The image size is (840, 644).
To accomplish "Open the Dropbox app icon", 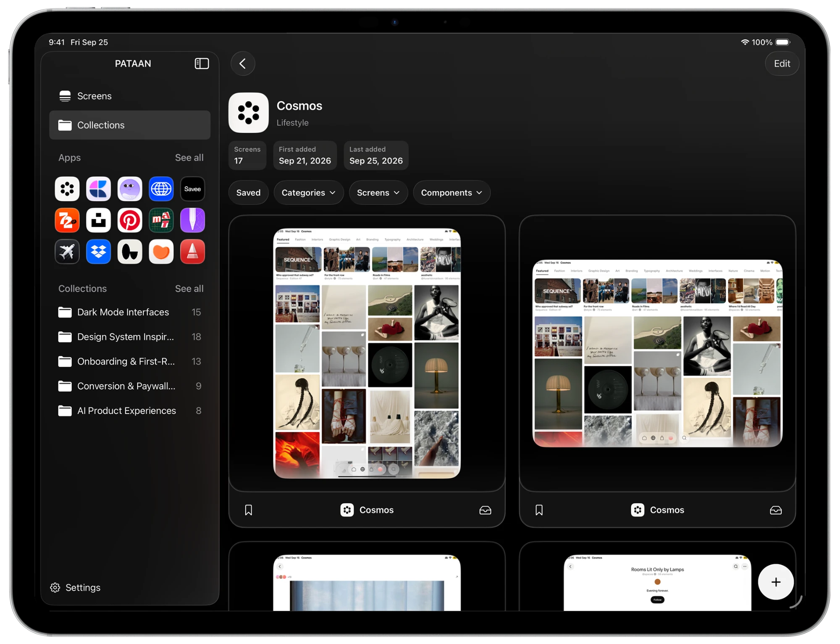I will pyautogui.click(x=98, y=252).
